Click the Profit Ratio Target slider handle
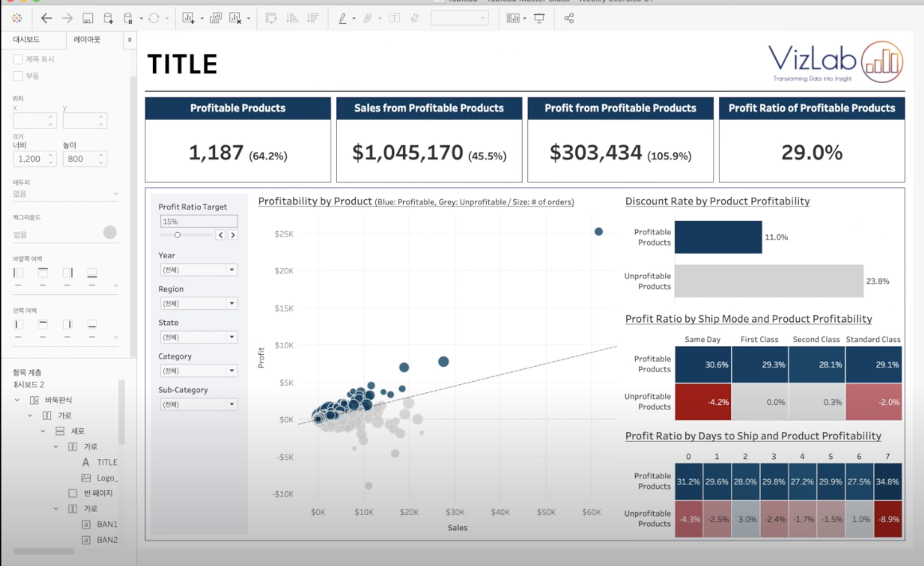Screen dimensions: 924x566 178,234
